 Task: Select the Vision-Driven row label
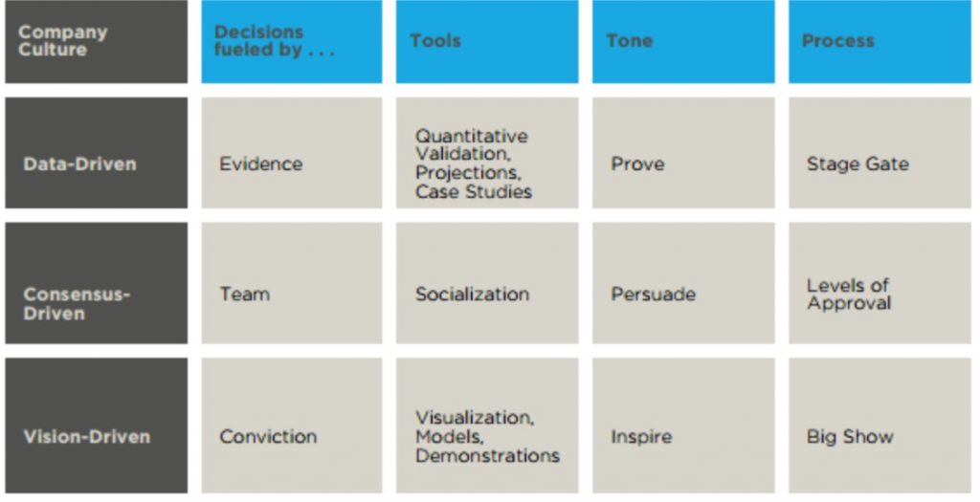(x=97, y=426)
